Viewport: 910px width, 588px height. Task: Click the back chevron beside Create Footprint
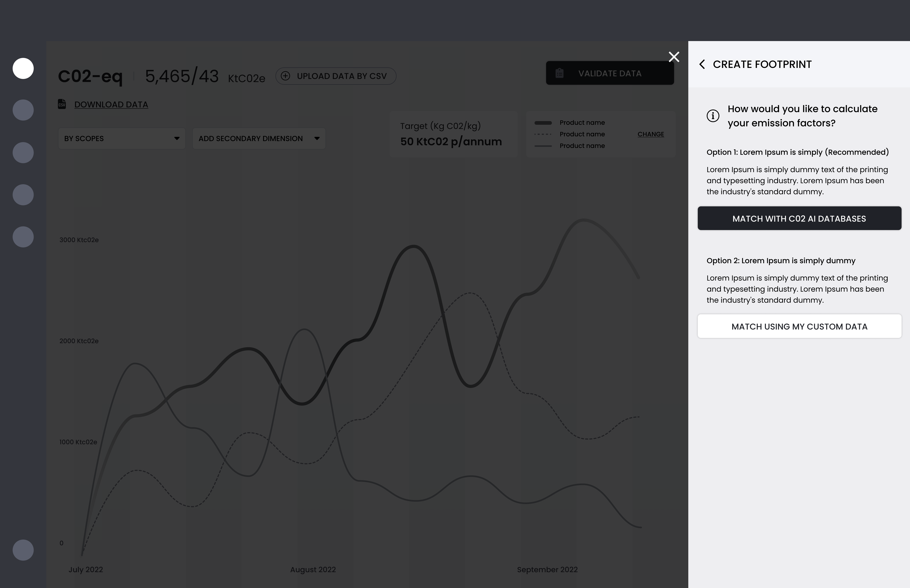click(702, 64)
